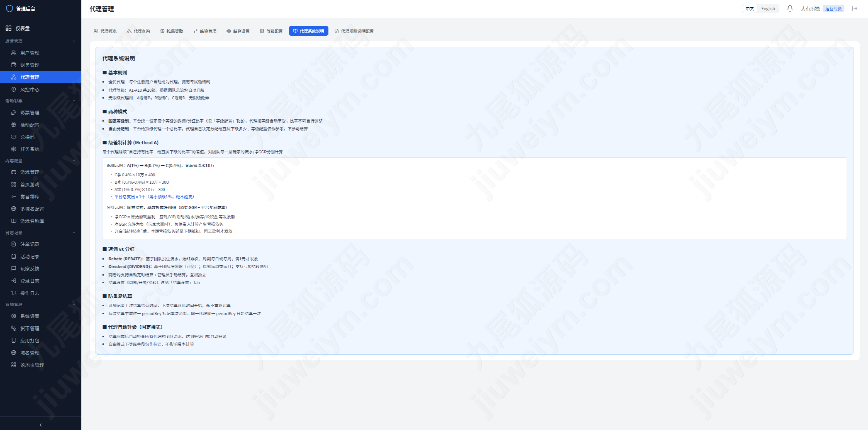Click the notification bell icon

[x=790, y=8]
